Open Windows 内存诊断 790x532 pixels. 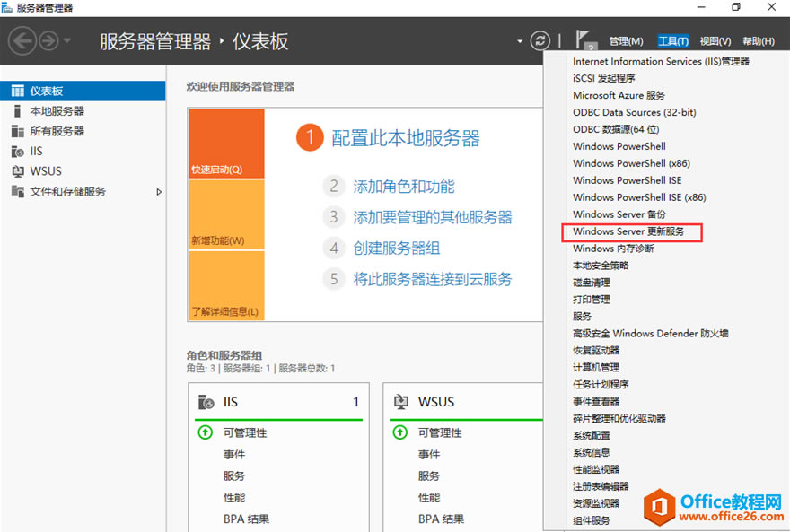point(613,249)
